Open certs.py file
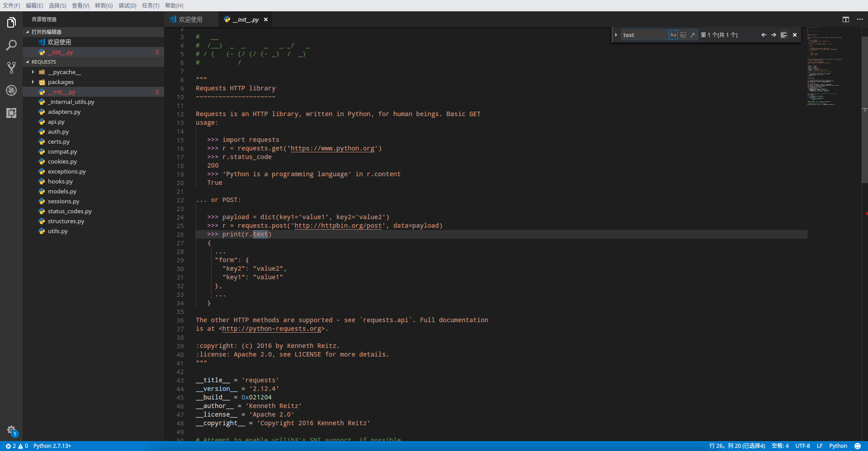 (93, 141)
